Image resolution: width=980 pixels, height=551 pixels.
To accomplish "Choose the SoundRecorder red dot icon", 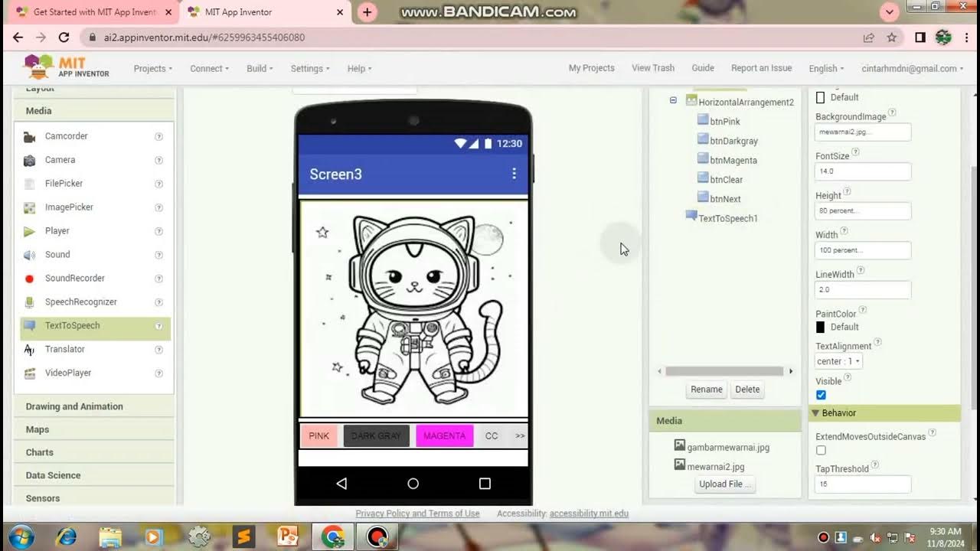I will click(29, 279).
